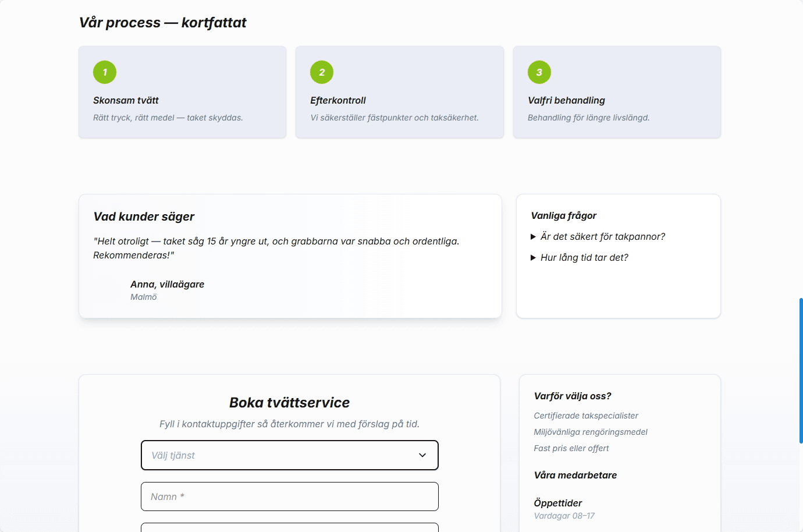
Task: Expand the FAQ "Hur lång tid tar det?"
Action: 584,257
